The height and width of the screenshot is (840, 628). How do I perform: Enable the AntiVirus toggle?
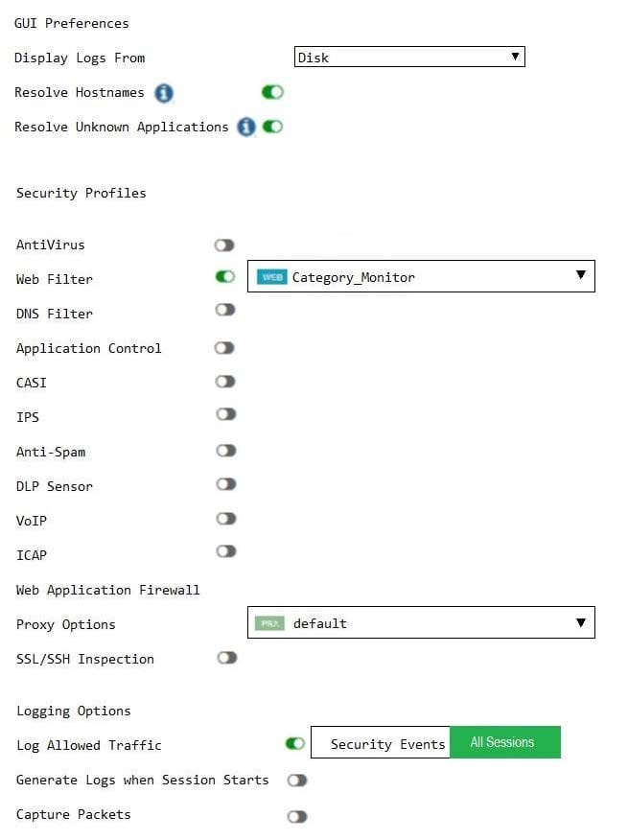(x=224, y=245)
